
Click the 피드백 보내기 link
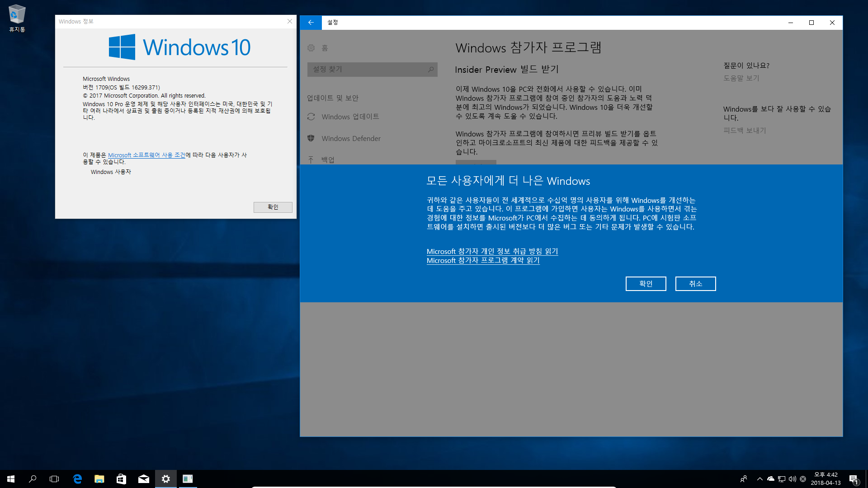point(745,130)
